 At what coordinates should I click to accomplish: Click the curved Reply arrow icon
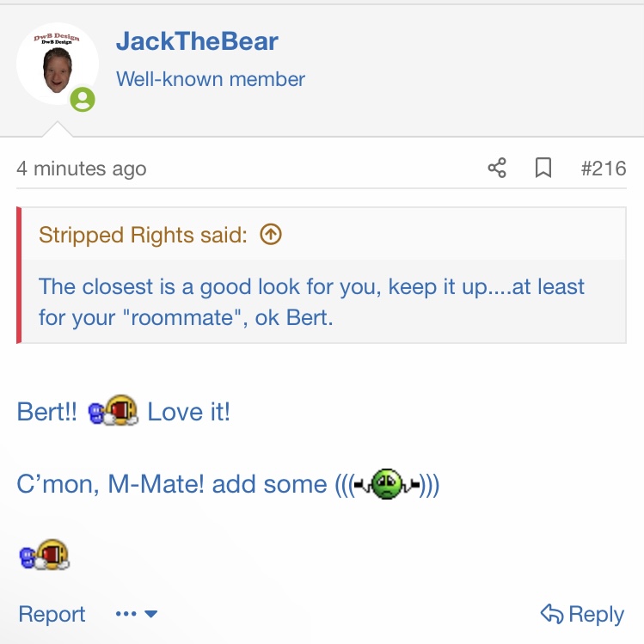(552, 613)
